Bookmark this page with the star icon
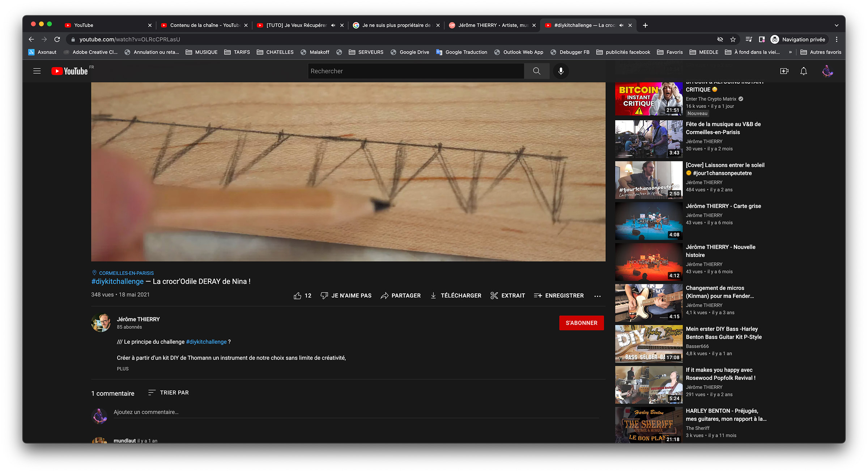 [733, 39]
